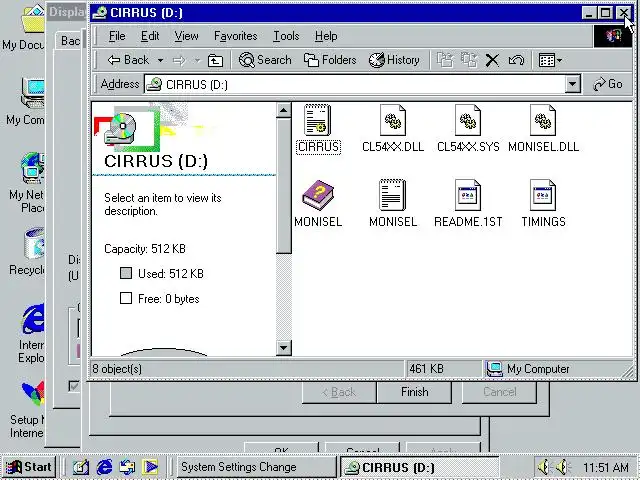Viewport: 640px width, 480px height.
Task: Expand the Address bar dropdown
Action: tap(573, 84)
